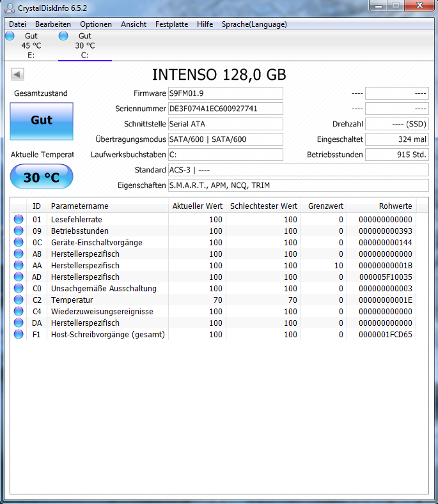The width and height of the screenshot is (438, 504).
Task: Click the Drehzahl field showing (SSD)
Action: (397, 124)
